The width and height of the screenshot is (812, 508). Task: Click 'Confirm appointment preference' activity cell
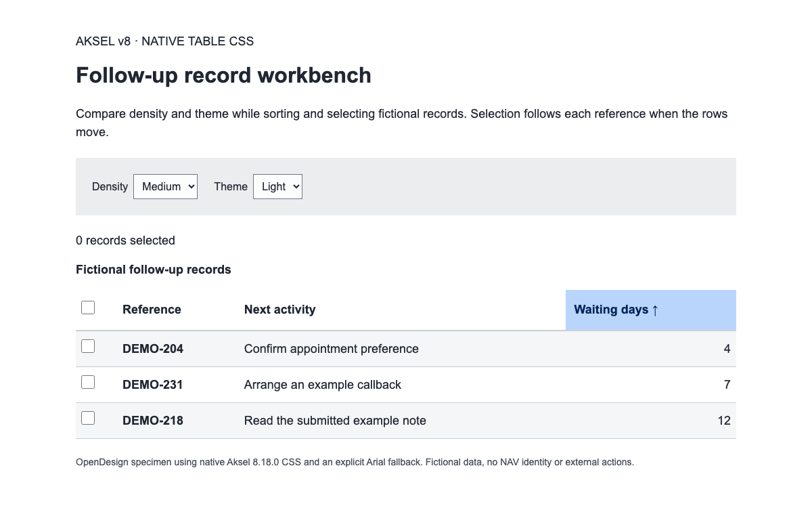pos(332,349)
